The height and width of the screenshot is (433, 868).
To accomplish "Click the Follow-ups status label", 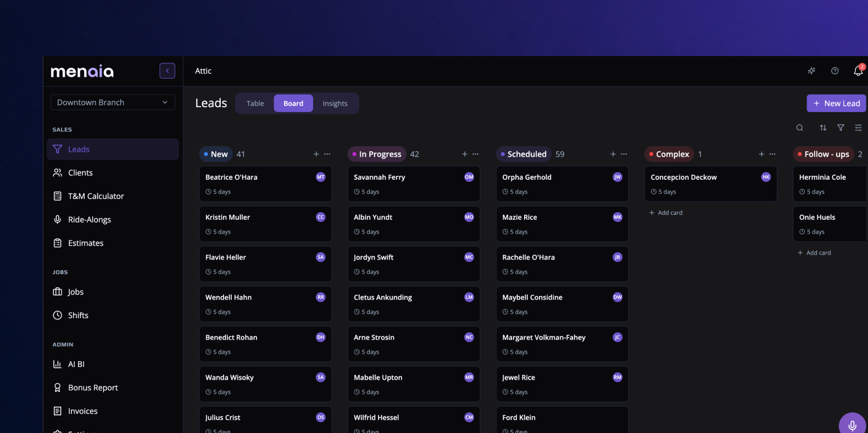I will [x=824, y=154].
